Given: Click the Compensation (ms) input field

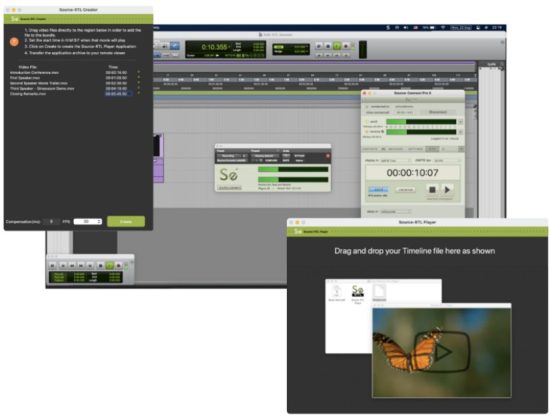Looking at the screenshot, I should pyautogui.click(x=51, y=221).
